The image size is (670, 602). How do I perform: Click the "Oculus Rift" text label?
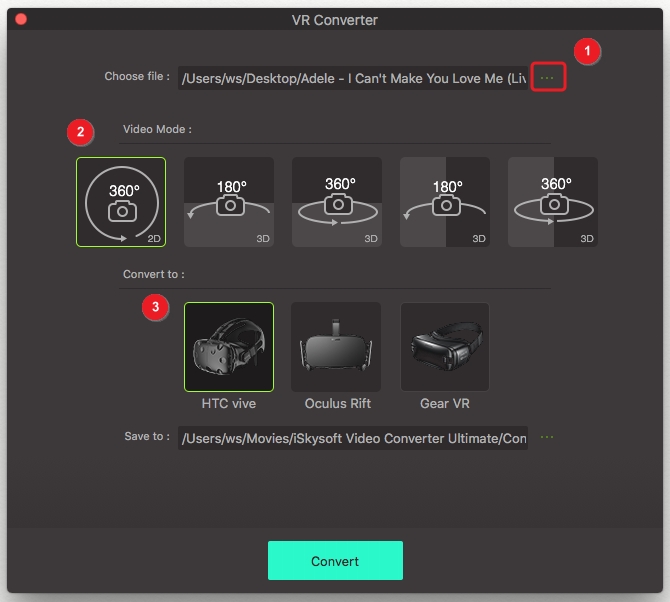(x=337, y=404)
